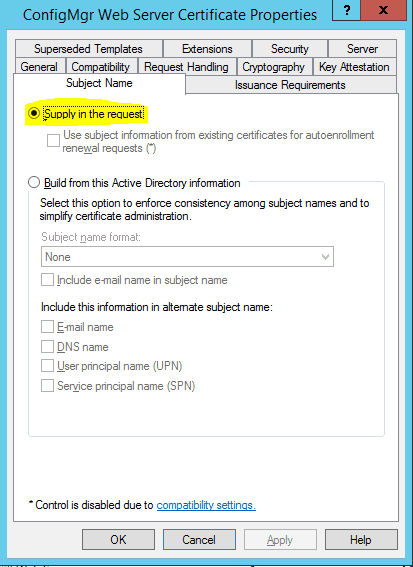
Task: Open the Request Handling tab
Action: point(186,67)
